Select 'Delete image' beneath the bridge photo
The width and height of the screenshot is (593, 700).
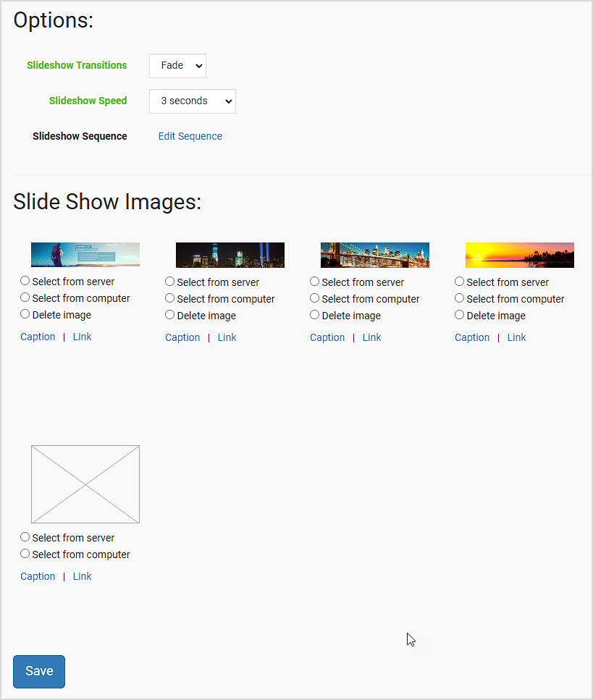click(x=314, y=314)
